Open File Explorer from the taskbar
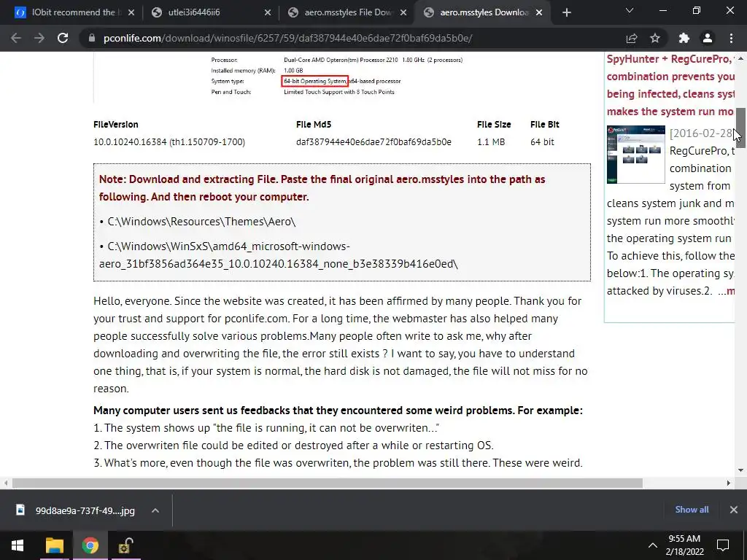 coord(54,545)
